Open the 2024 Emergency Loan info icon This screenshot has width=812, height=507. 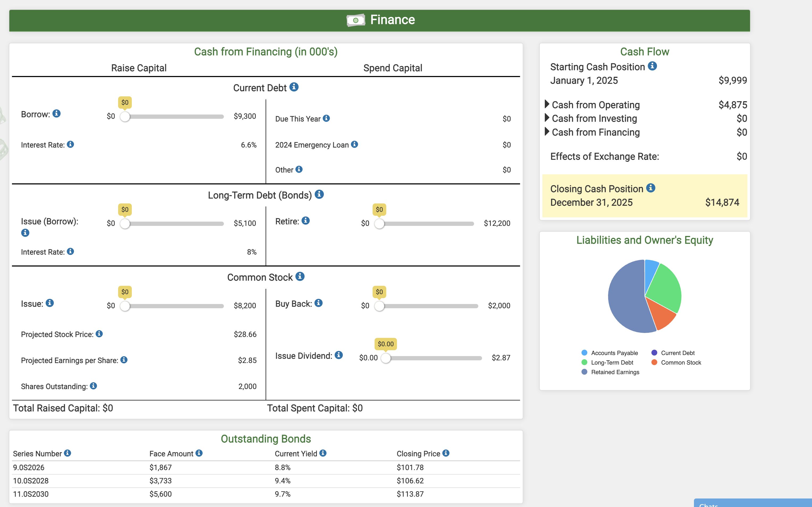point(354,145)
